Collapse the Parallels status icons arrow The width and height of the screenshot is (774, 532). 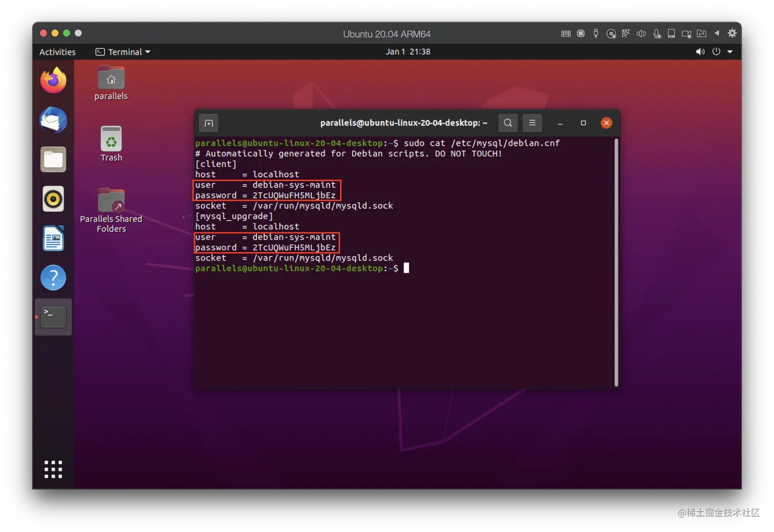pyautogui.click(x=717, y=33)
